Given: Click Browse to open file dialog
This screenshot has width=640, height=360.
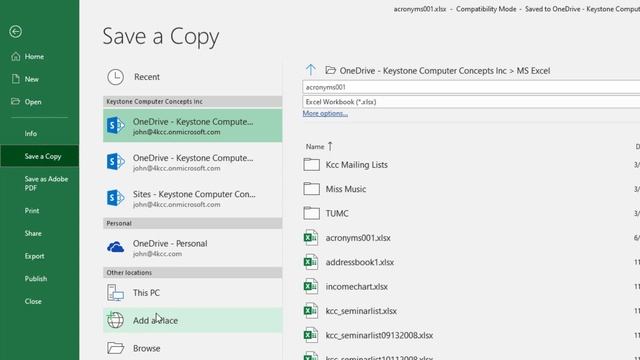Looking at the screenshot, I should pos(192,348).
